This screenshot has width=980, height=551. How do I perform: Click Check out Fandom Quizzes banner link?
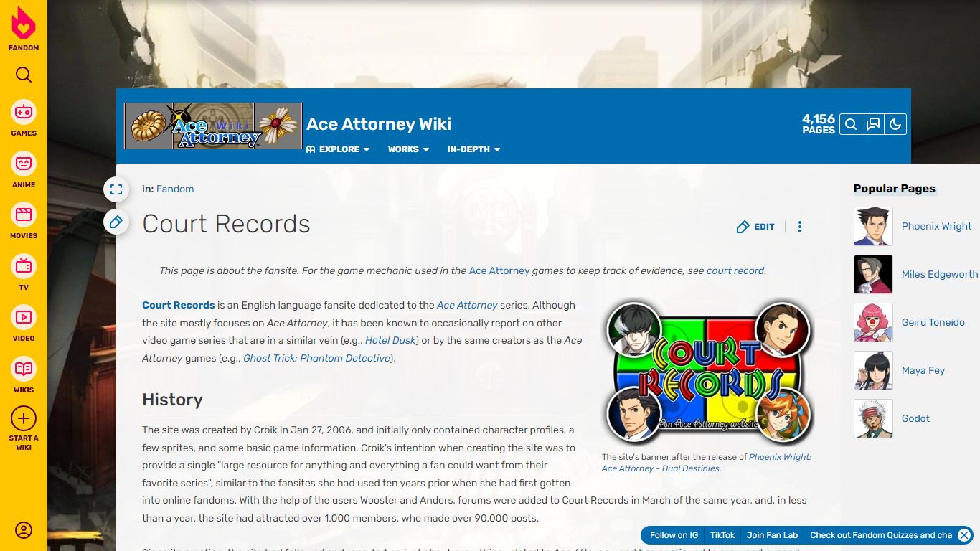pyautogui.click(x=881, y=535)
